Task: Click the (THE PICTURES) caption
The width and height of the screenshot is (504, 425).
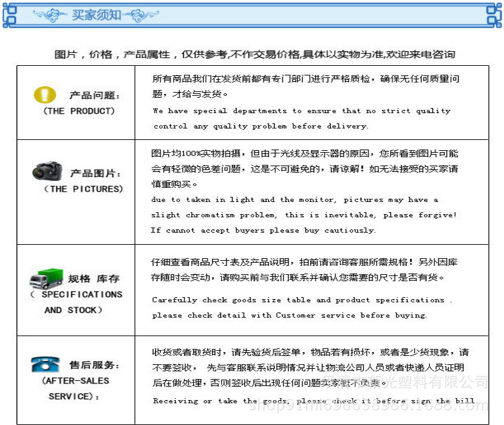Action: (83, 189)
